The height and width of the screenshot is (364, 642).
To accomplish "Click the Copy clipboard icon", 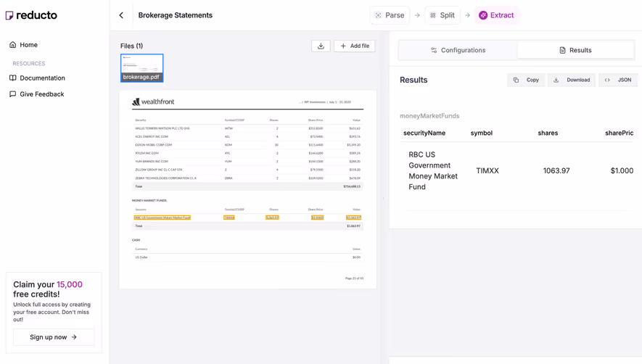I will point(516,80).
